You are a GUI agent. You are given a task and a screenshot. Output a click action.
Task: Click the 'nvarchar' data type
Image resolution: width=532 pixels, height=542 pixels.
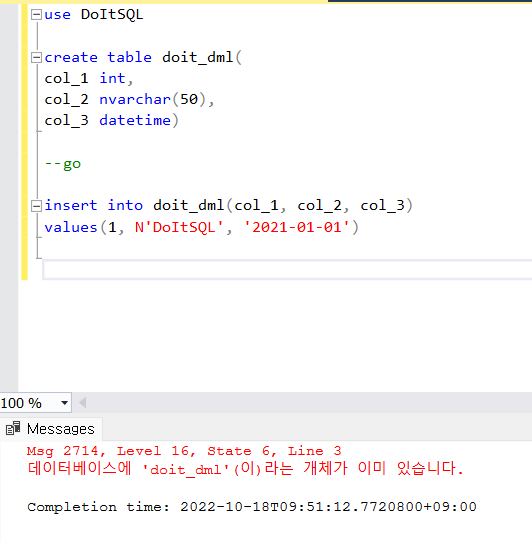point(135,100)
